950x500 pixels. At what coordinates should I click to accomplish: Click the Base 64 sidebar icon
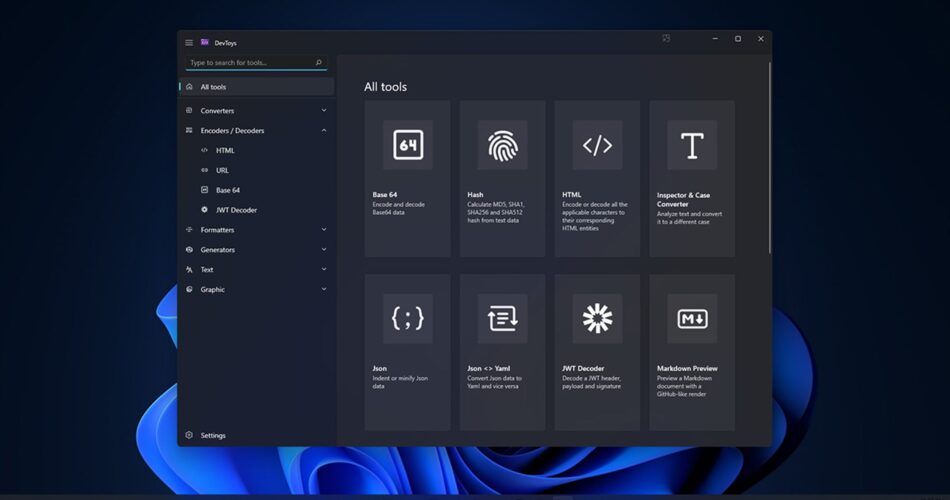(x=204, y=190)
